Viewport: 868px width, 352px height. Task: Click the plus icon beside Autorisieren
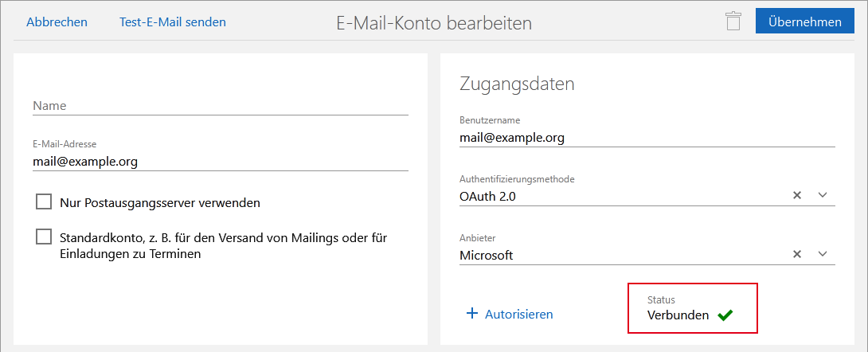tap(471, 314)
